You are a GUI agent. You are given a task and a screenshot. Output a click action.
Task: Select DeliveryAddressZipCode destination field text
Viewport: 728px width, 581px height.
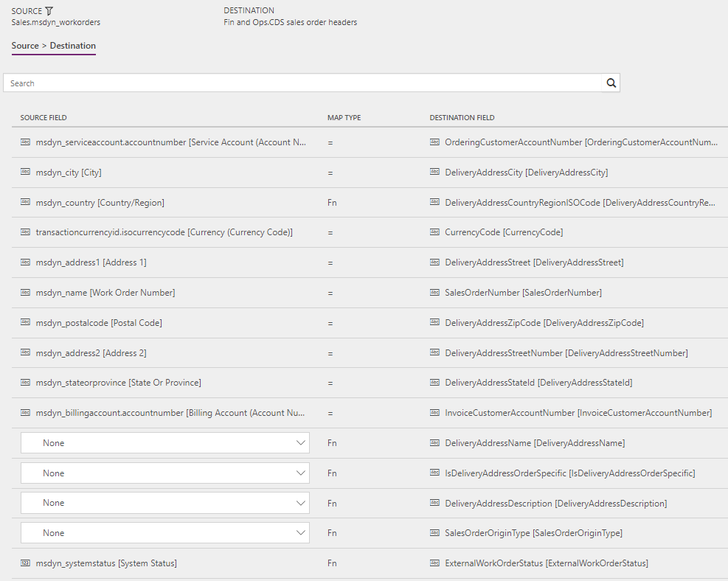point(544,322)
